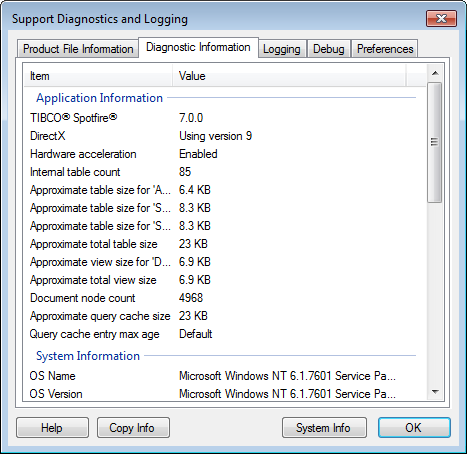Viewport: 467px width, 454px height.
Task: Click the System Information group header
Action: tap(88, 356)
